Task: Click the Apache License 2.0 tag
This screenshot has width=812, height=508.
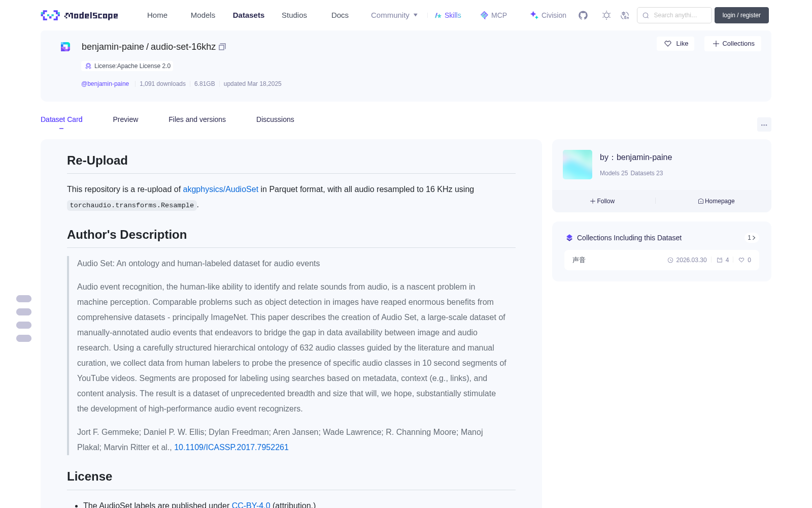Action: pos(127,66)
